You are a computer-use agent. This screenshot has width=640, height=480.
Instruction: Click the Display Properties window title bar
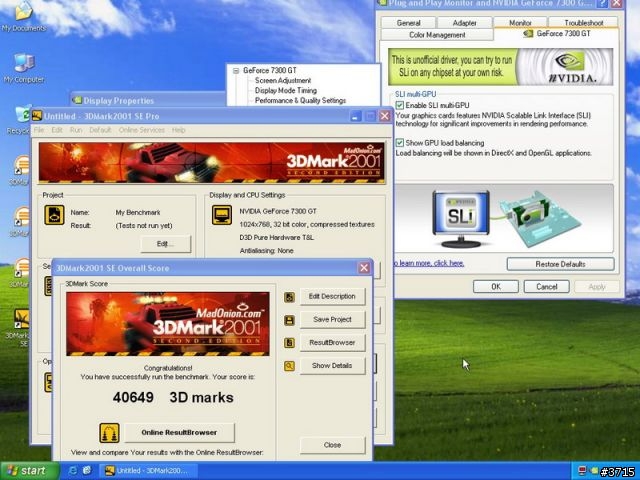pyautogui.click(x=148, y=100)
